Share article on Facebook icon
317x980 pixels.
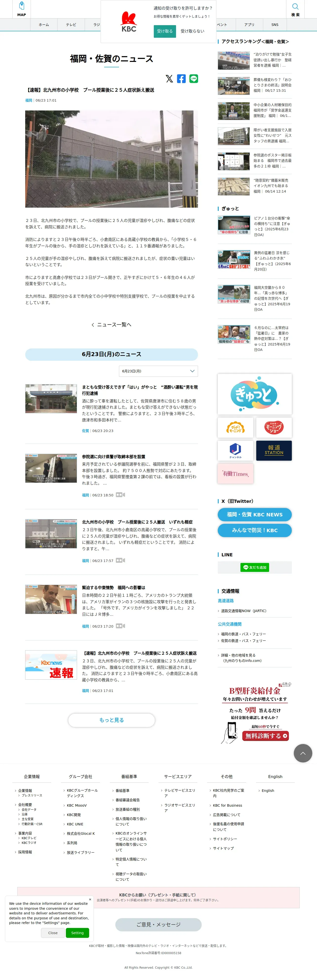click(181, 79)
